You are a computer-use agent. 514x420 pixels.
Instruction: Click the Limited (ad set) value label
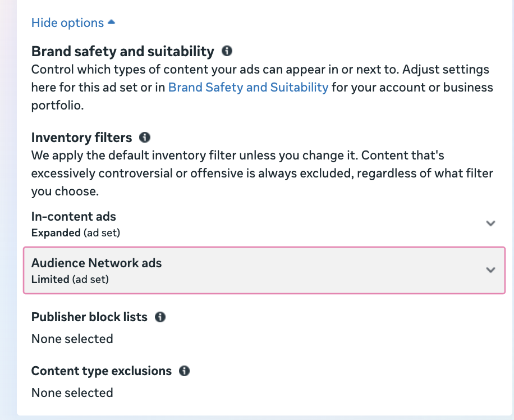click(70, 280)
